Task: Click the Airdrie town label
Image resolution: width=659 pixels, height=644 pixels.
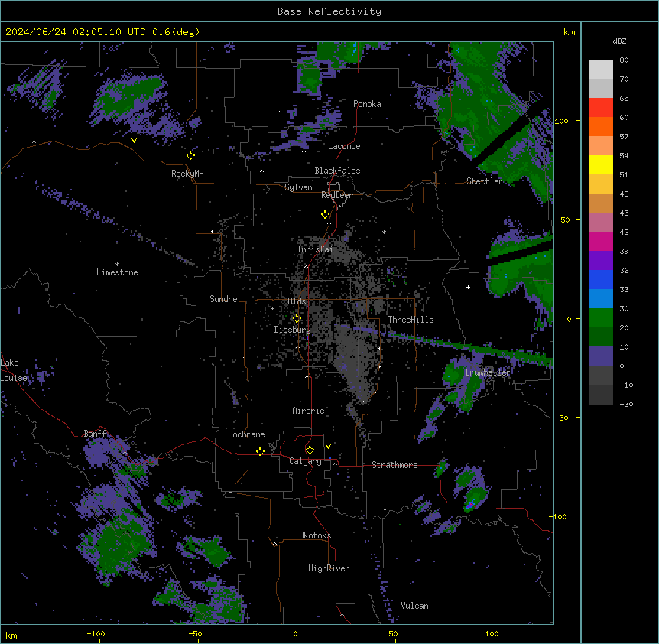Action: (x=308, y=411)
